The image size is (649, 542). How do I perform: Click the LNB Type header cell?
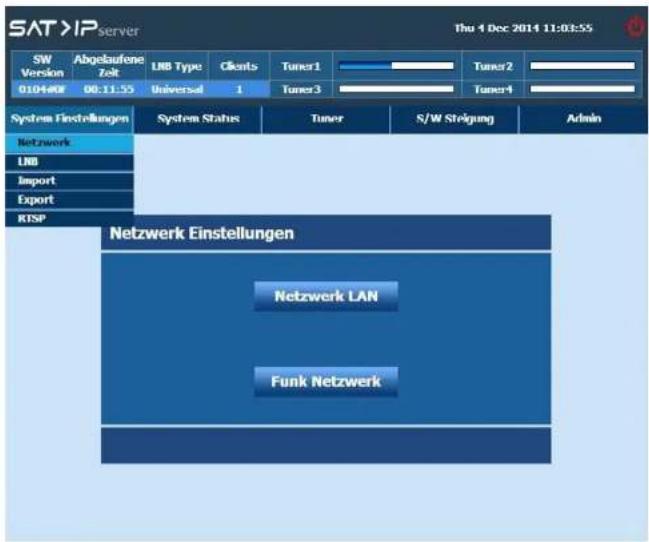click(177, 66)
